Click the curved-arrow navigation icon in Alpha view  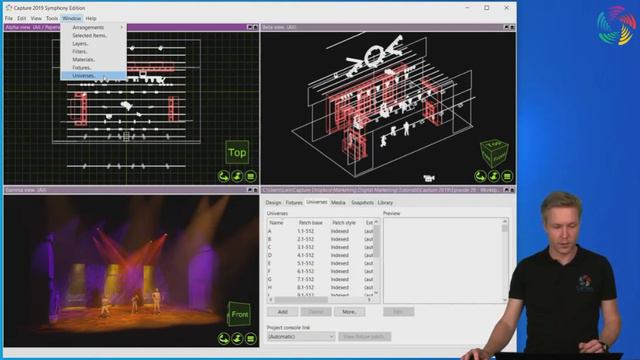223,176
